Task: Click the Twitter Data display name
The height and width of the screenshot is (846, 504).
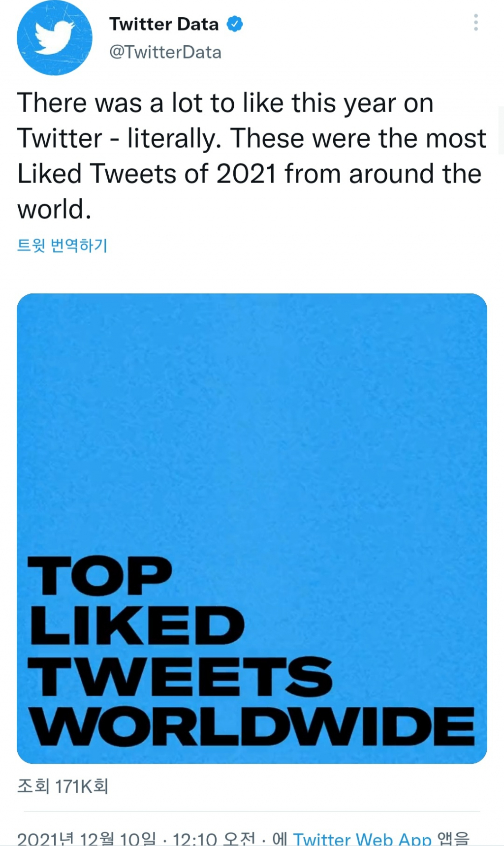Action: click(164, 24)
